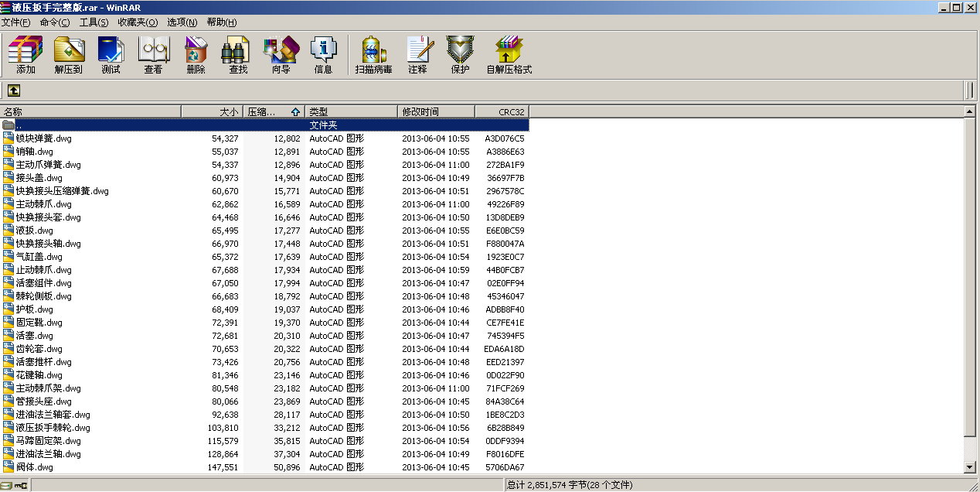Click the 文件夹 type cell of parent folder

point(323,125)
